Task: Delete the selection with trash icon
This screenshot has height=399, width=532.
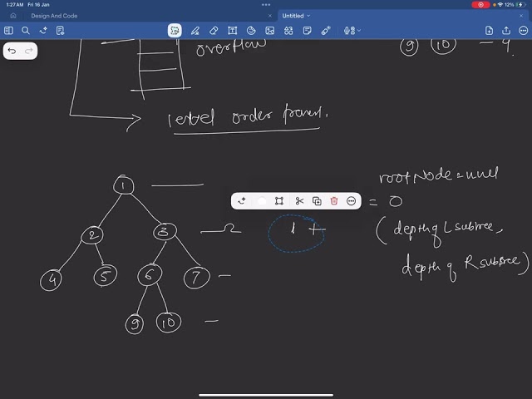Action: click(334, 201)
